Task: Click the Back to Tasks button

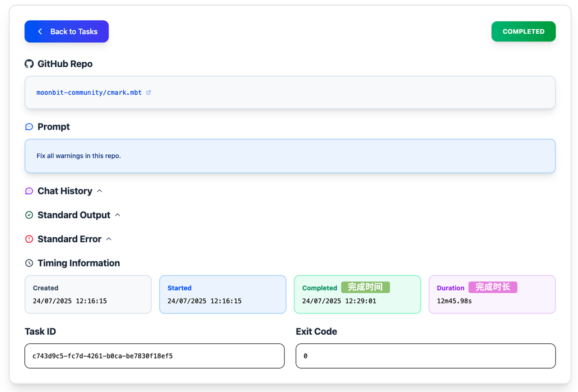Action: coord(66,32)
